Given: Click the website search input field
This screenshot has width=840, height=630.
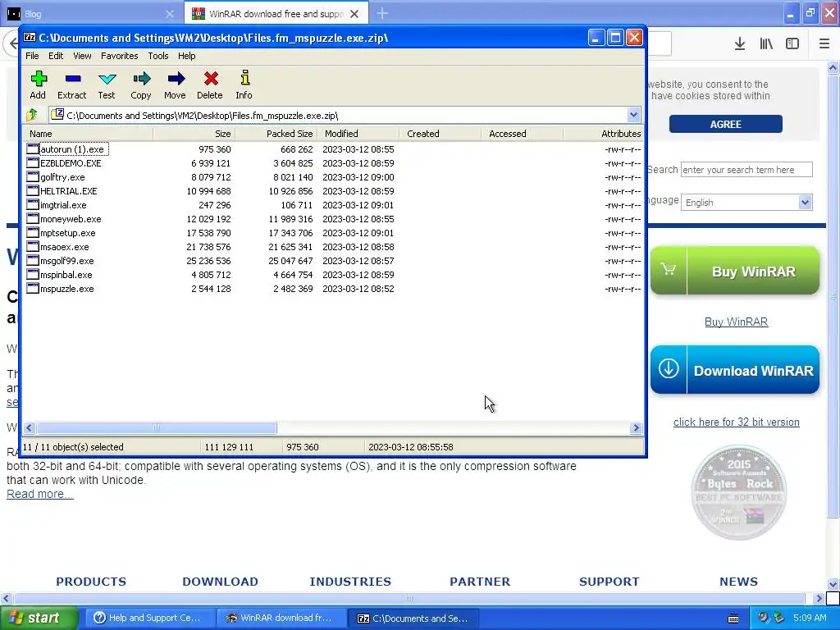Looking at the screenshot, I should [746, 170].
